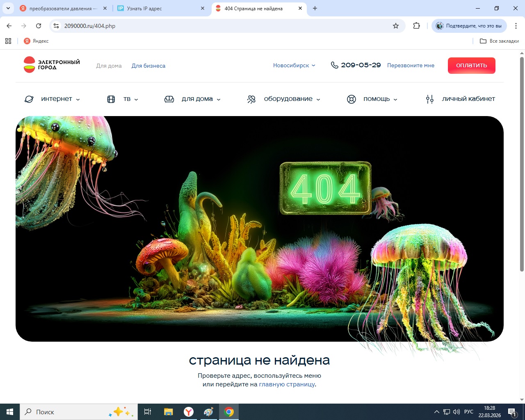525x420 pixels.
Task: Follow the главную страницу link
Action: [x=287, y=384]
